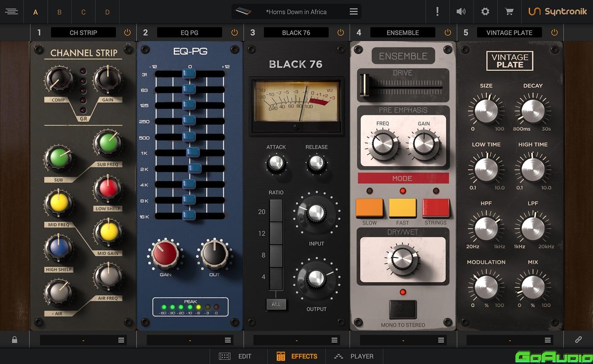Click the Black 76 ATTACK knob

[276, 162]
